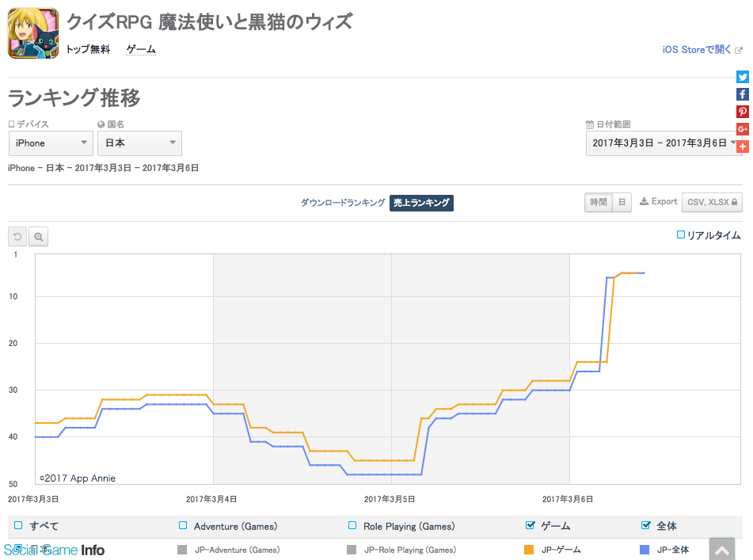Click the Social Game Info logo
This screenshot has width=753, height=560.
[54, 550]
